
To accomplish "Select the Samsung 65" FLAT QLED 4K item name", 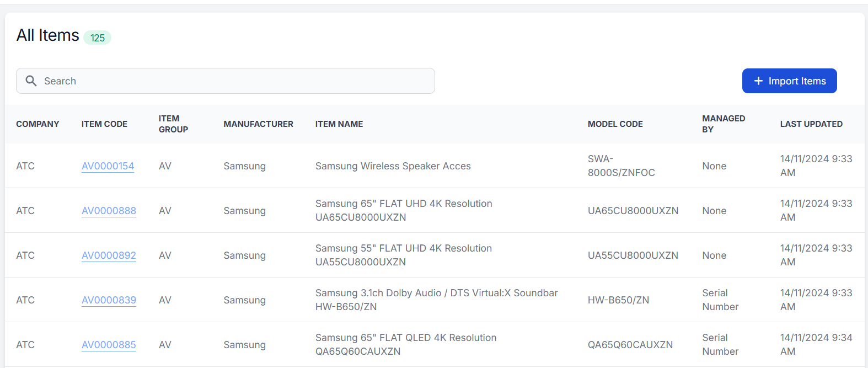I will tap(406, 344).
